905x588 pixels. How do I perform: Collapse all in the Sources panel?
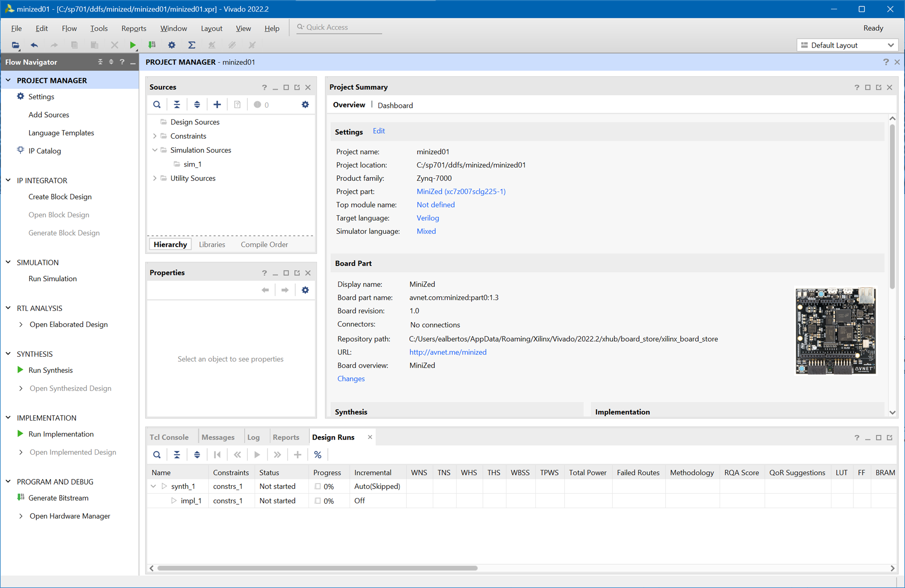click(x=177, y=105)
